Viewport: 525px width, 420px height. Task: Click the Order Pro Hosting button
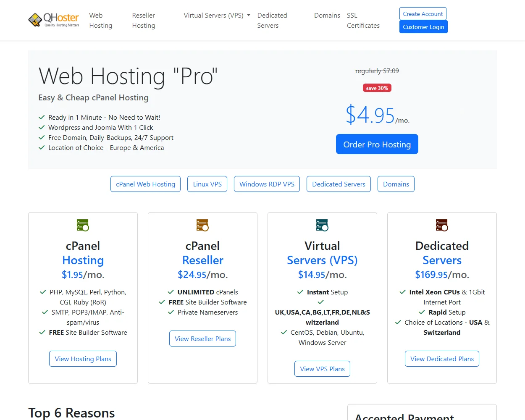(x=377, y=144)
